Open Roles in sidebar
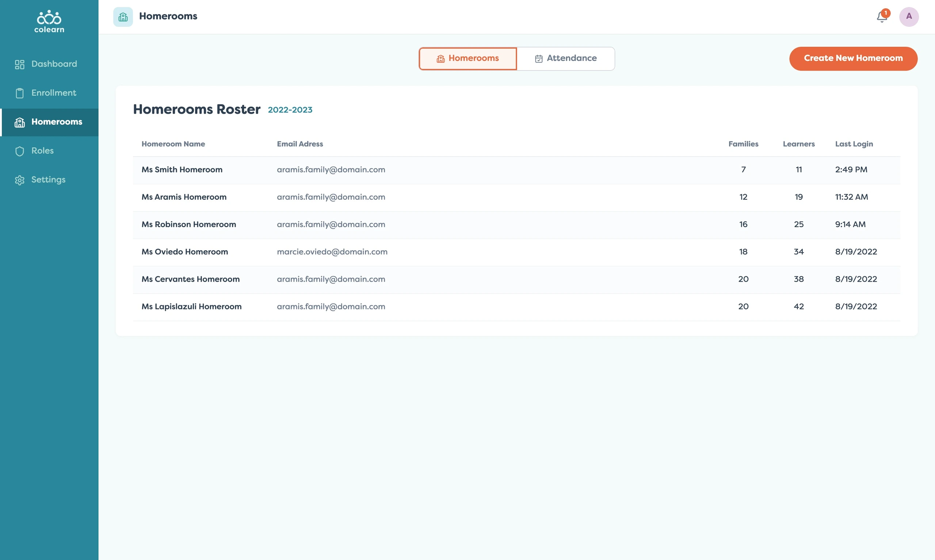The image size is (935, 560). click(49, 151)
